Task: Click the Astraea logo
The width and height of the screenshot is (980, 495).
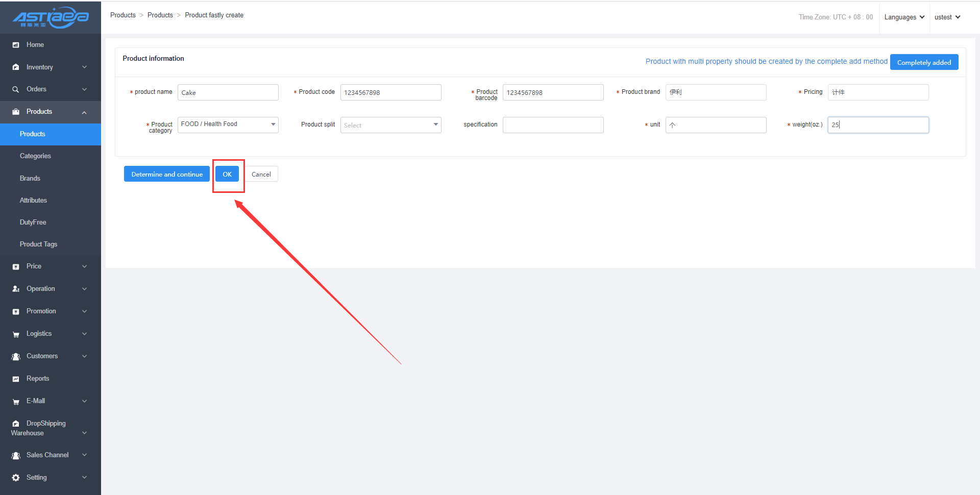Action: (51, 17)
